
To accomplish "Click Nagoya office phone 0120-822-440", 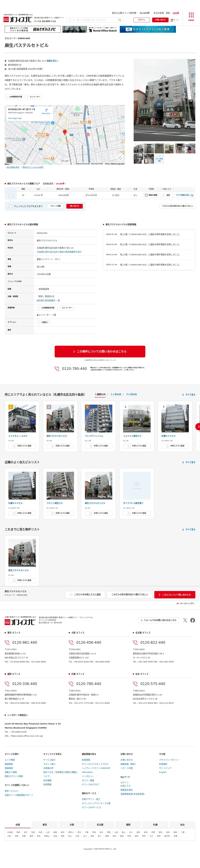I will tap(152, 642).
